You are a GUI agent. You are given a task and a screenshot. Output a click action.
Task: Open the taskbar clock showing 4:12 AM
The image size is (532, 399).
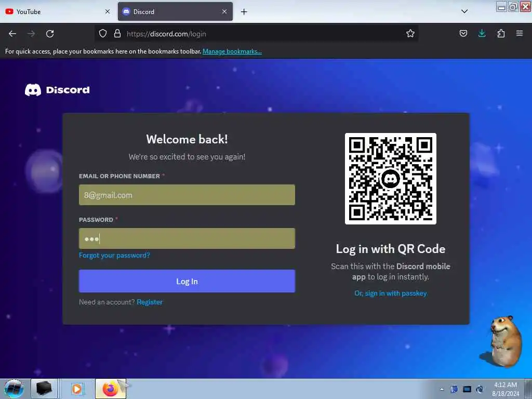tap(506, 389)
